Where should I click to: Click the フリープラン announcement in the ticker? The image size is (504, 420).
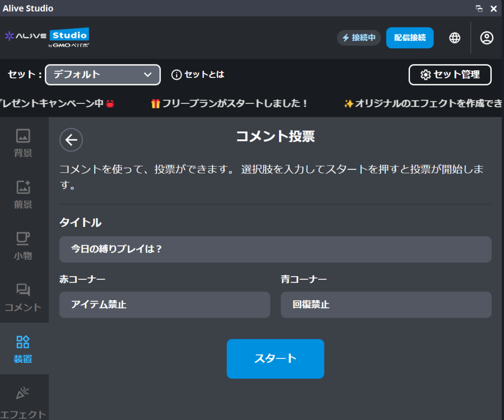(229, 103)
